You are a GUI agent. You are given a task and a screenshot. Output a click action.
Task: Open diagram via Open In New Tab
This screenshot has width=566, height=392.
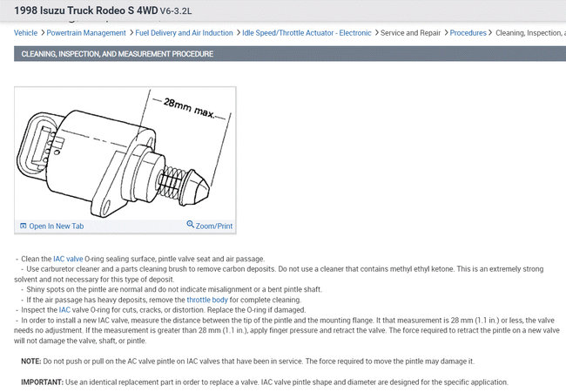(x=57, y=226)
